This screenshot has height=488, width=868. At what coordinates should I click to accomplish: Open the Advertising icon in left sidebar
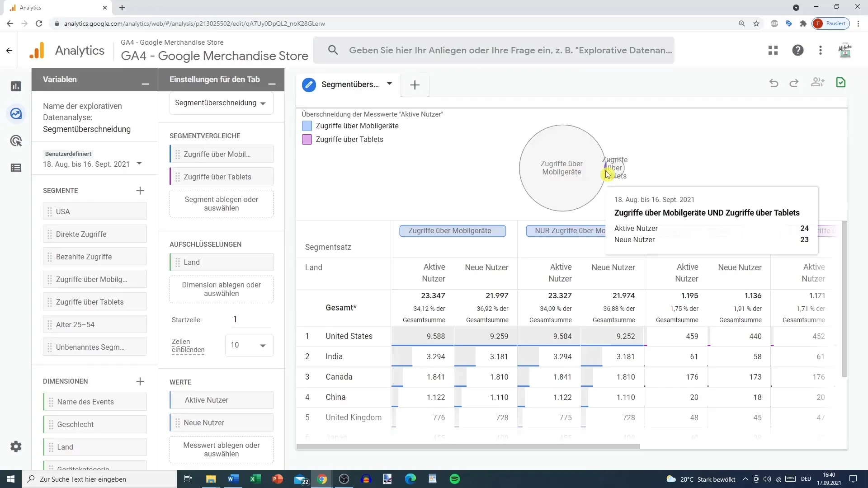click(x=16, y=141)
